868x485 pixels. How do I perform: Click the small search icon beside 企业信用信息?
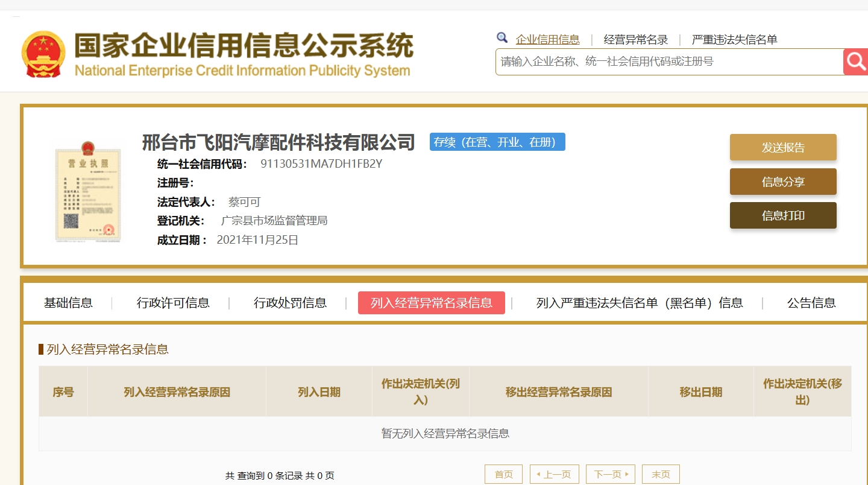tap(502, 38)
